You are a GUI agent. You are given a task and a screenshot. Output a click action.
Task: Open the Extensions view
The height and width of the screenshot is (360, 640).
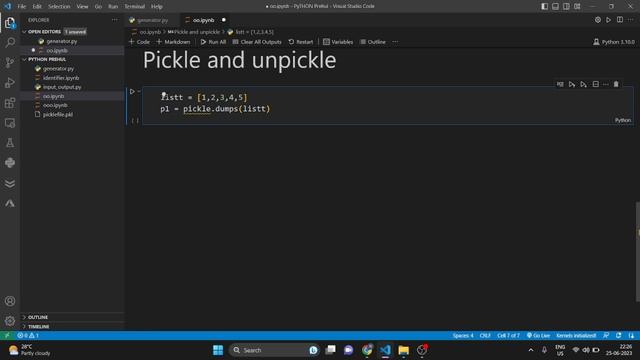pyautogui.click(x=10, y=103)
